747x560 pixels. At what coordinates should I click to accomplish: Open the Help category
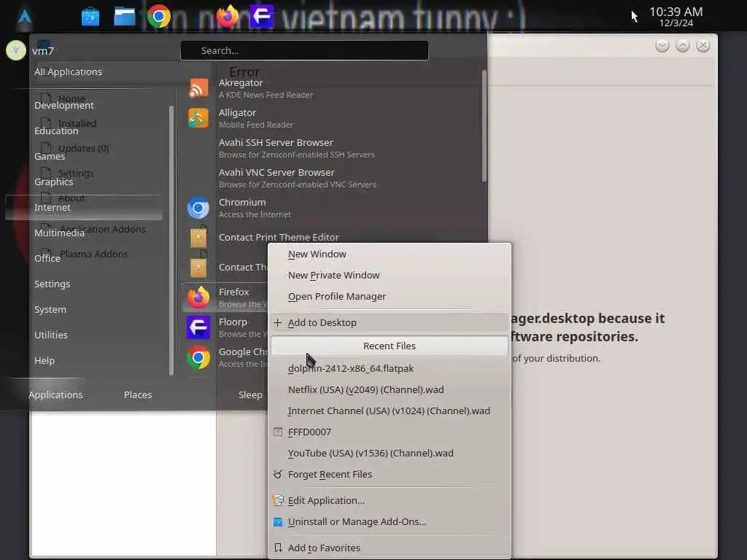(44, 361)
